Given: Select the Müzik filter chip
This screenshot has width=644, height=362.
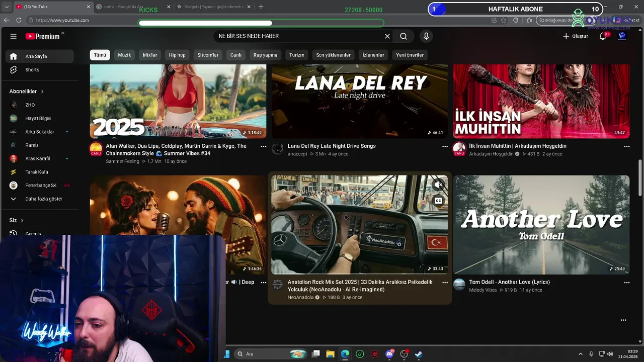Looking at the screenshot, I should [124, 55].
